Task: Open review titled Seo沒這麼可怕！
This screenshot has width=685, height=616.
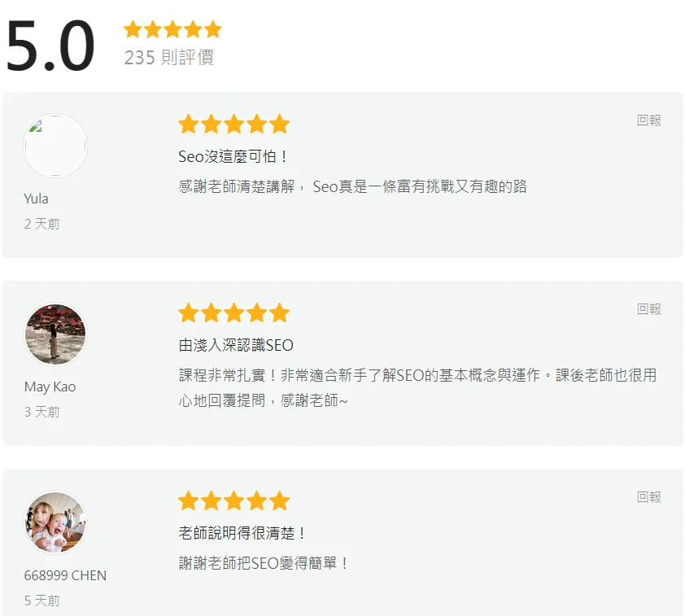Action: click(233, 156)
